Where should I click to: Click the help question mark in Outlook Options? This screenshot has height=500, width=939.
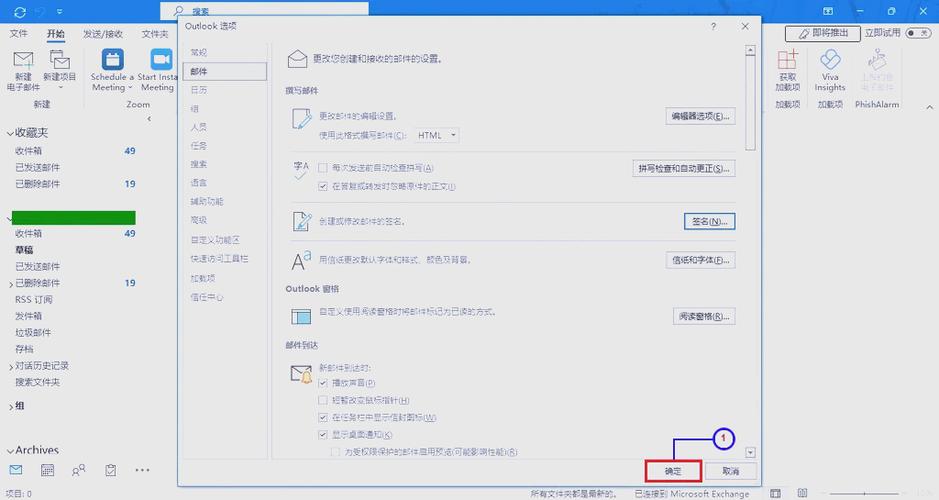point(713,26)
